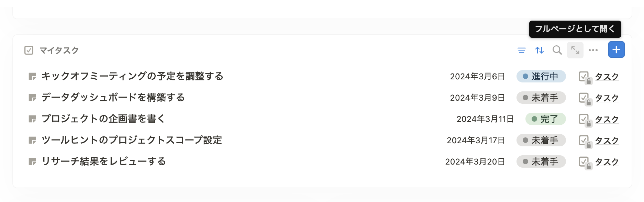Click the 完了 status tag
The height and width of the screenshot is (202, 644).
(x=545, y=119)
